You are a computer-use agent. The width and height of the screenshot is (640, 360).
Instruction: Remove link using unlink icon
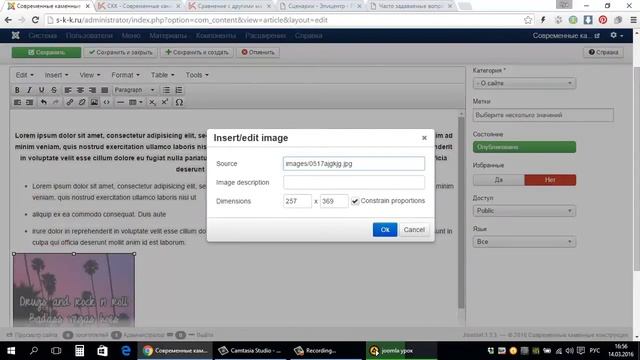coord(82,102)
